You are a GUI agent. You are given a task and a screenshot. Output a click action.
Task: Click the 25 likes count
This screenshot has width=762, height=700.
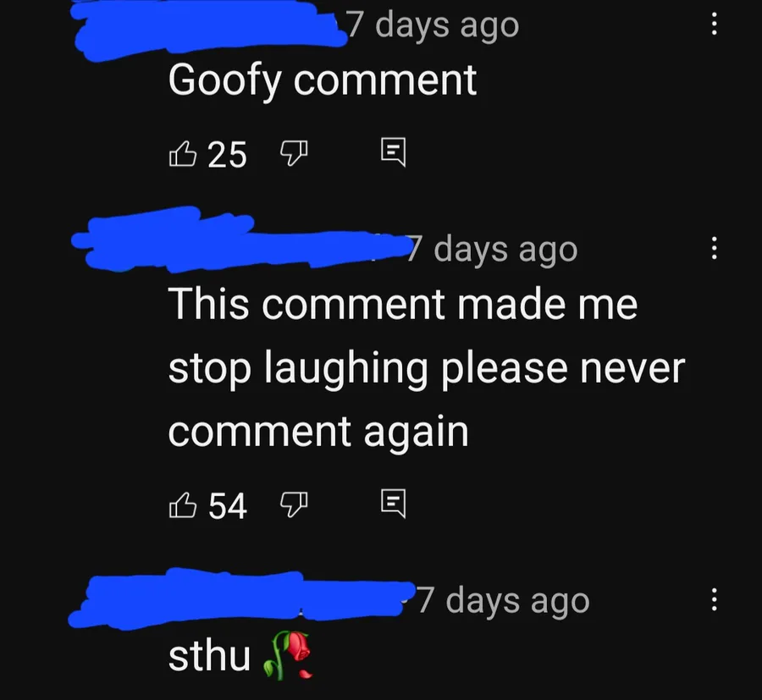[228, 155]
